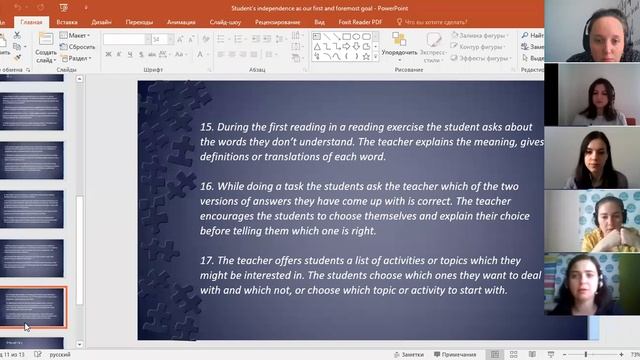Toggle justify text alignment
The height and width of the screenshot is (360, 640).
(254, 54)
